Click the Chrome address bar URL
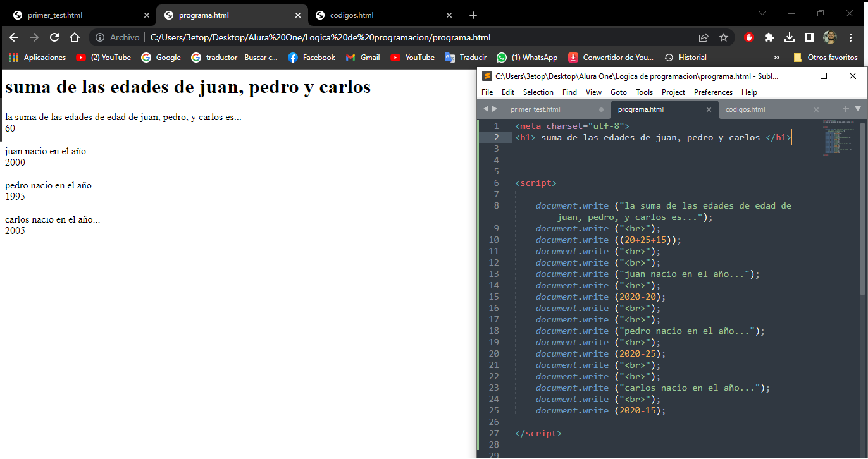868x459 pixels. (320, 37)
